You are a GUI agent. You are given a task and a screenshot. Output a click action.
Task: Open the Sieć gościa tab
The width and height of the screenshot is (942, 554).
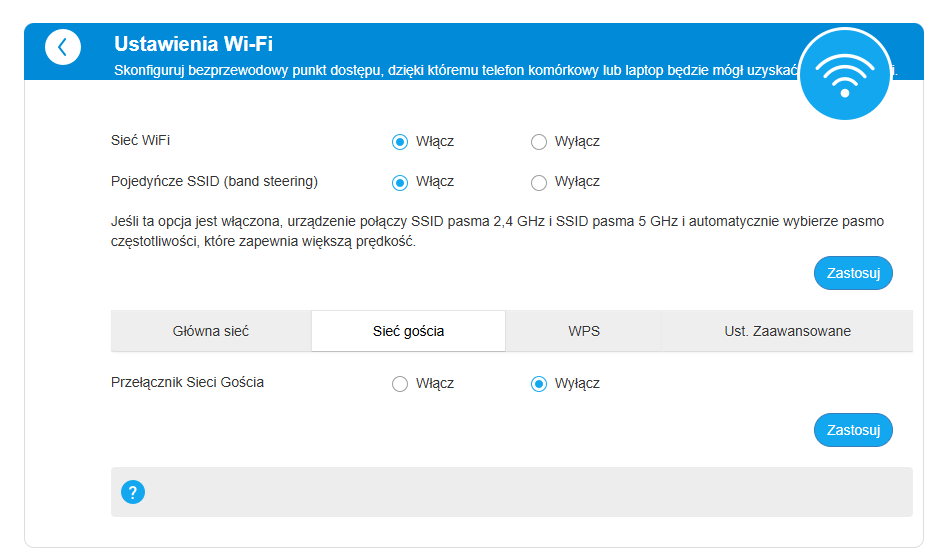pyautogui.click(x=409, y=331)
